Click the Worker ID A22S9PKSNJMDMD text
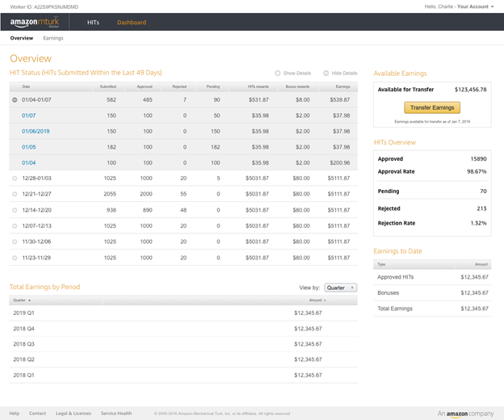 pyautogui.click(x=44, y=6)
